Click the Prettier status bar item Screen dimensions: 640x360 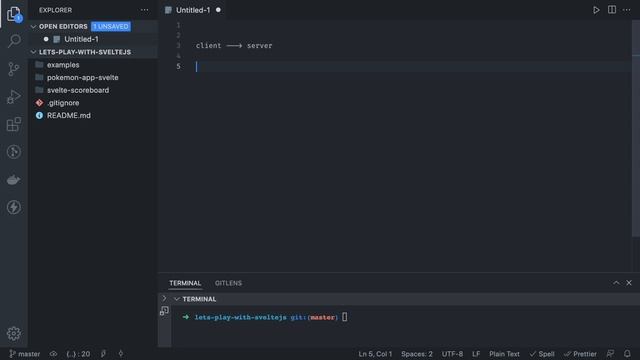(x=580, y=354)
